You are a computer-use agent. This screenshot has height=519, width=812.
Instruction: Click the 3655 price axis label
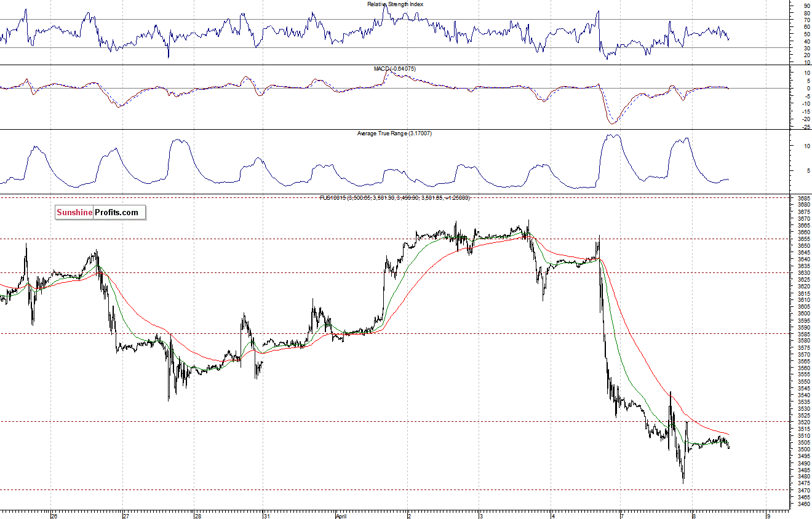point(803,239)
